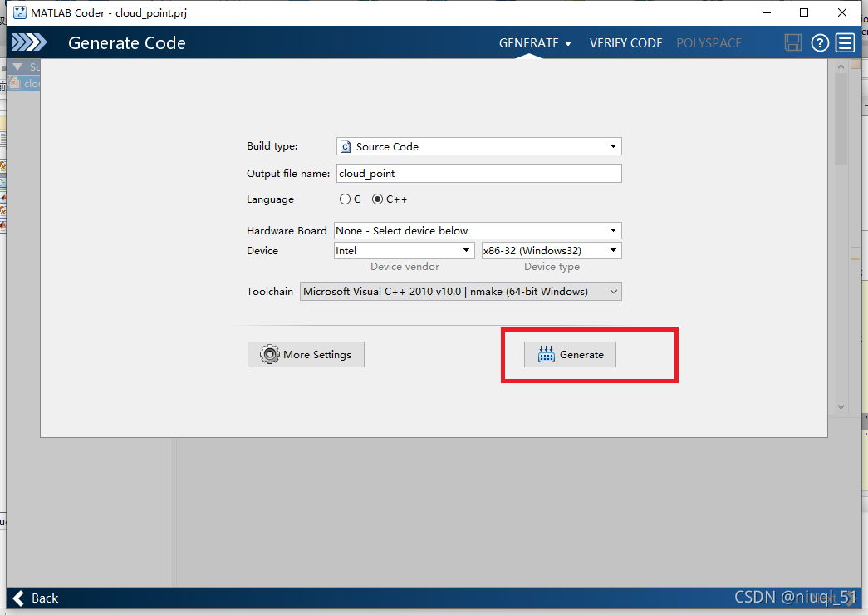Screen dimensions: 868x615
Task: Save the project using the floppy disk icon
Action: pyautogui.click(x=792, y=42)
